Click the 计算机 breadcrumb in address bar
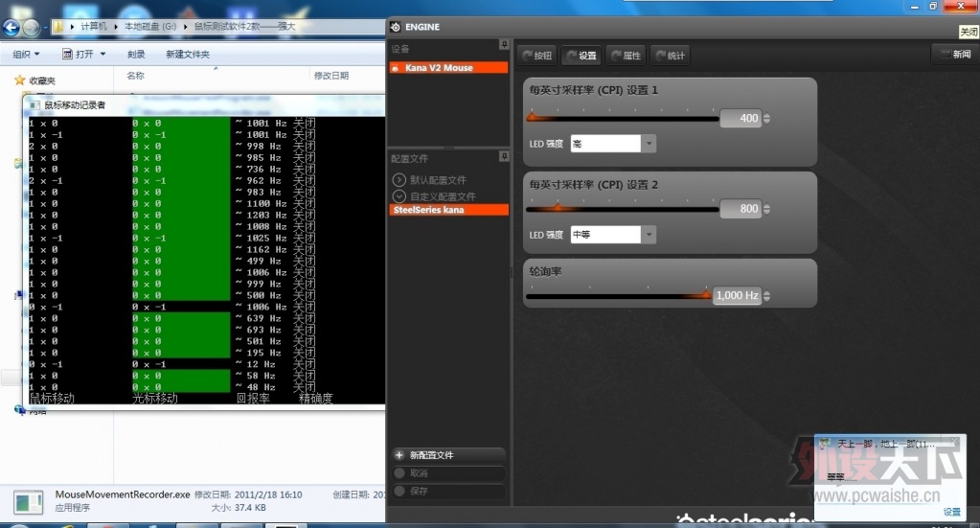The height and width of the screenshot is (528, 980). coord(94,26)
